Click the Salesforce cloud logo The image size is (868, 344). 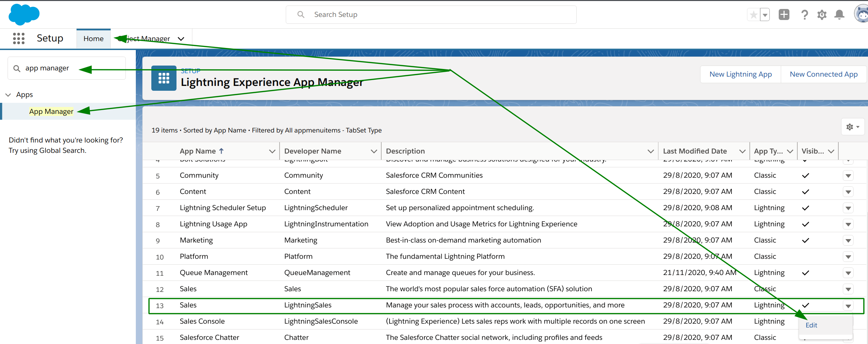(24, 14)
